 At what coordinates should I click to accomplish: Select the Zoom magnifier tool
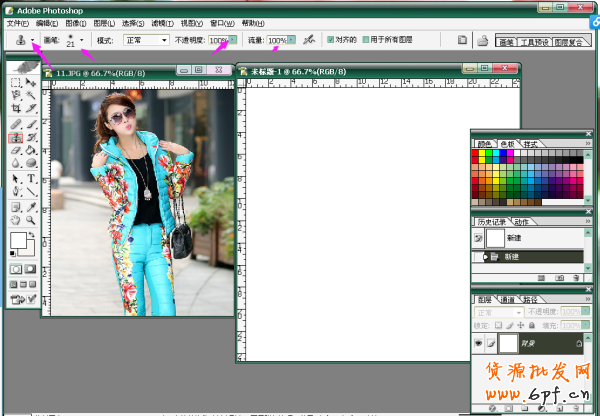coord(32,219)
